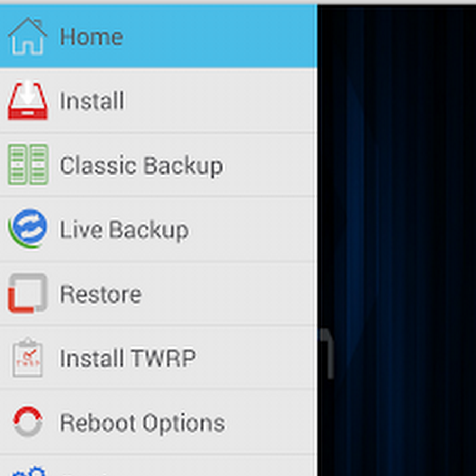Click the blue gears settings icon
The width and height of the screenshot is (476, 476).
point(29,471)
